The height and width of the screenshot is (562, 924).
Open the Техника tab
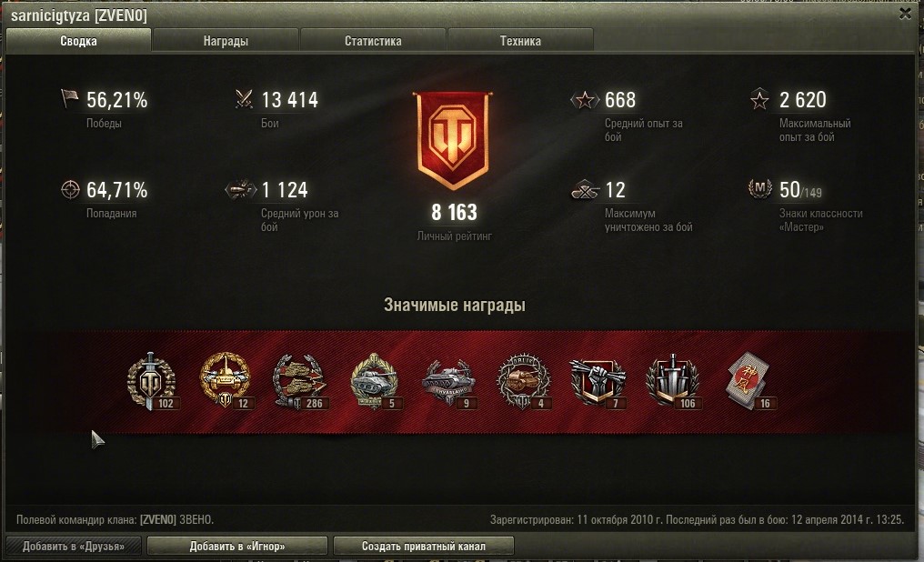[x=520, y=41]
